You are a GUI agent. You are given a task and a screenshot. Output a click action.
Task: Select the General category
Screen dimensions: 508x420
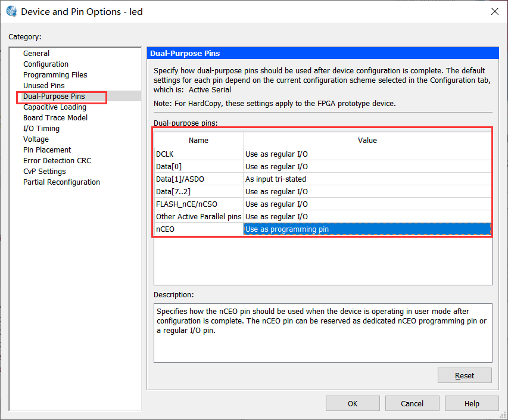(x=36, y=54)
